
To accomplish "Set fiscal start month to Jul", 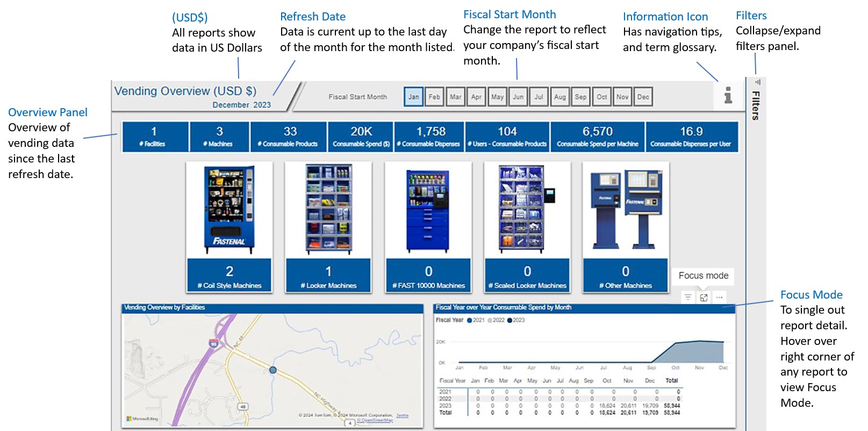I will point(539,97).
